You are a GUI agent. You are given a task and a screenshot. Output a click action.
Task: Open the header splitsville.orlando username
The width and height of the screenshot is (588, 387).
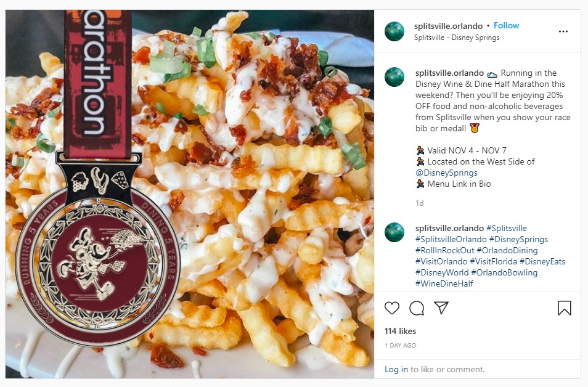[448, 26]
